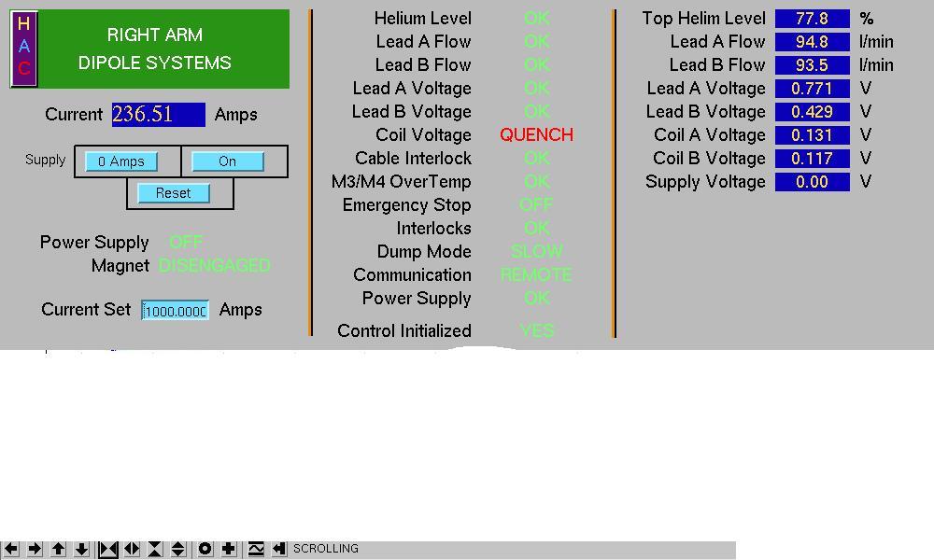This screenshot has width=934, height=560.
Task: Click the down arrow pan icon
Action: pos(81,549)
